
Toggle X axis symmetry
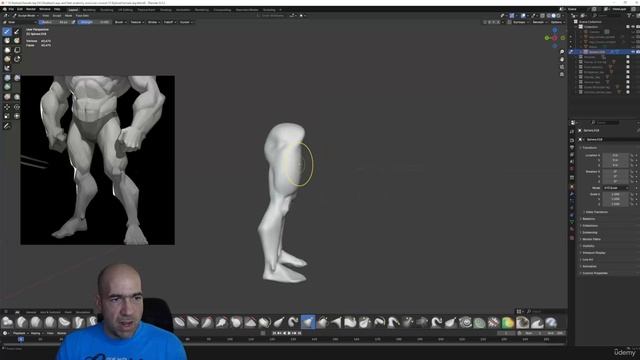(489, 22)
